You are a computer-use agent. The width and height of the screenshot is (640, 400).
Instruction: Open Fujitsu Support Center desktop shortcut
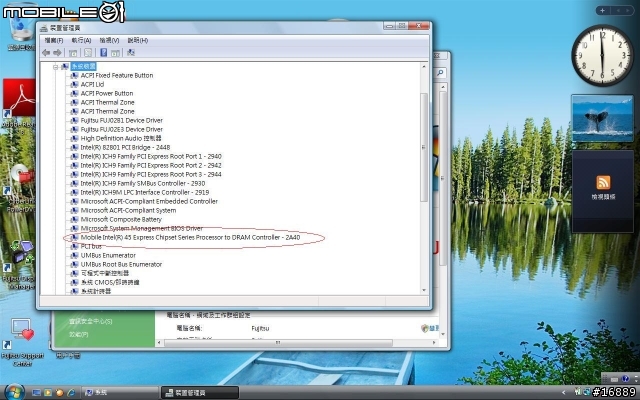(x=22, y=342)
